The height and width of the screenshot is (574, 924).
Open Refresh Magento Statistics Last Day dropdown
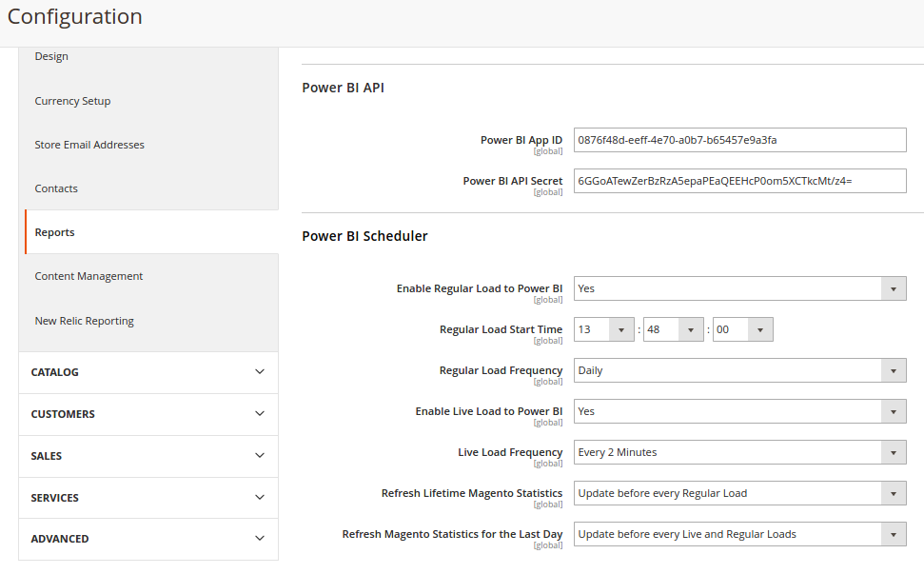coord(739,535)
